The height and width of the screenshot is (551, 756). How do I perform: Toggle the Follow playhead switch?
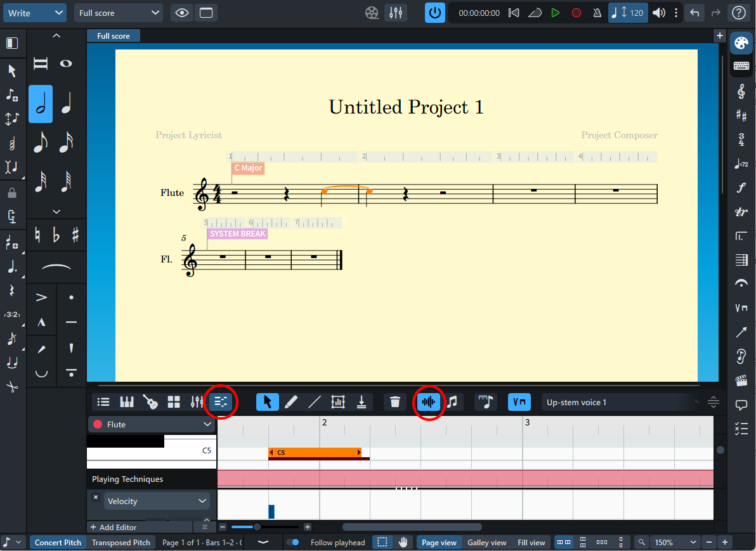tap(292, 542)
